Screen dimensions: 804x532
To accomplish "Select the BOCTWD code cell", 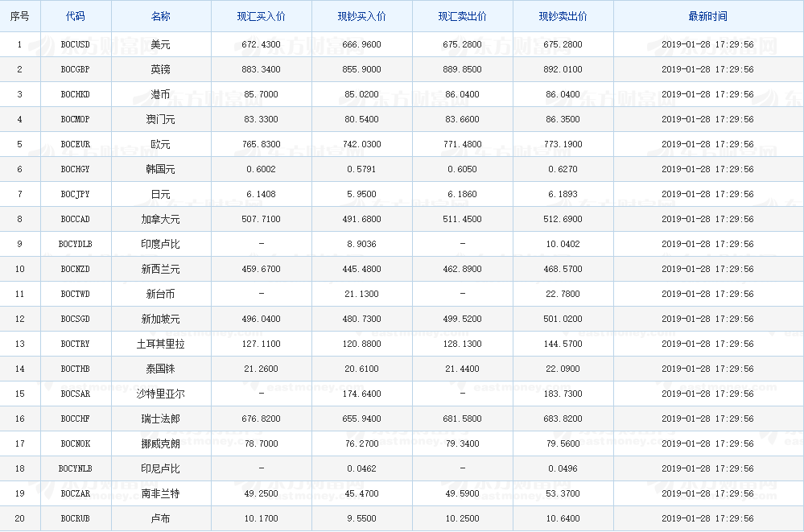I will click(x=76, y=294).
